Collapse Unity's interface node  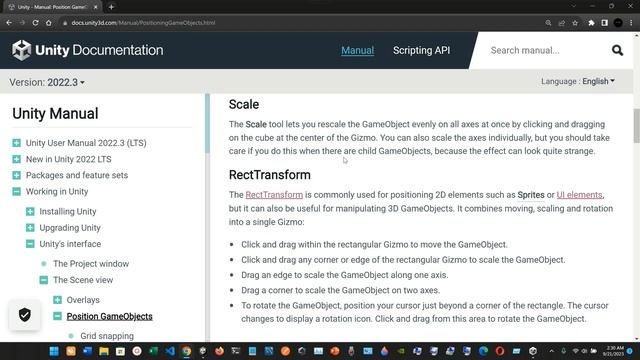(x=30, y=244)
